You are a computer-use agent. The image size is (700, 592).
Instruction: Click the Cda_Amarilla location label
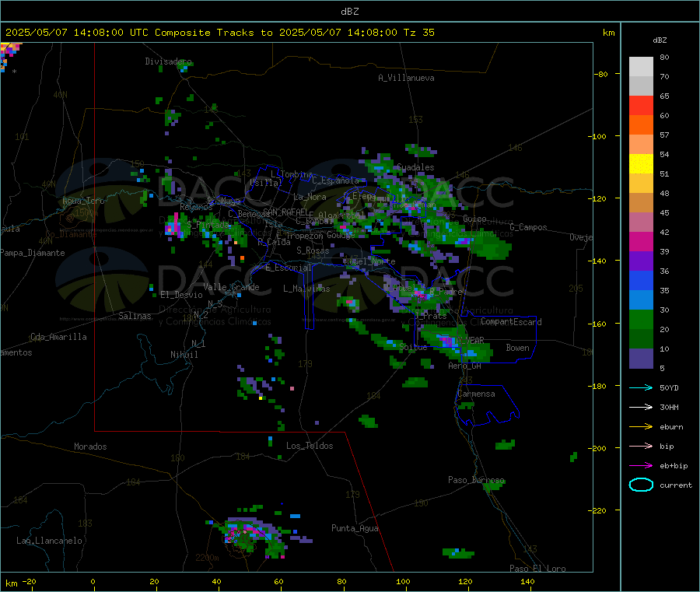coord(58,337)
